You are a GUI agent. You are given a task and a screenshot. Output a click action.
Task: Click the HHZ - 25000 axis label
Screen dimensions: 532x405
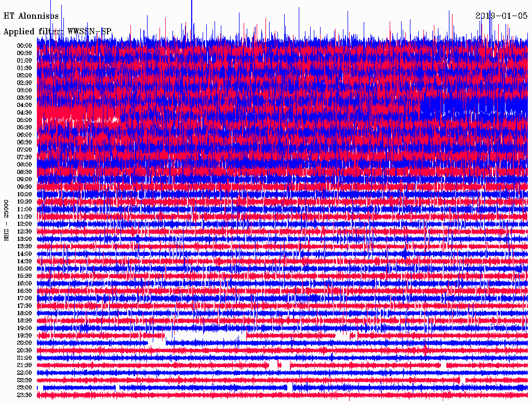point(6,220)
